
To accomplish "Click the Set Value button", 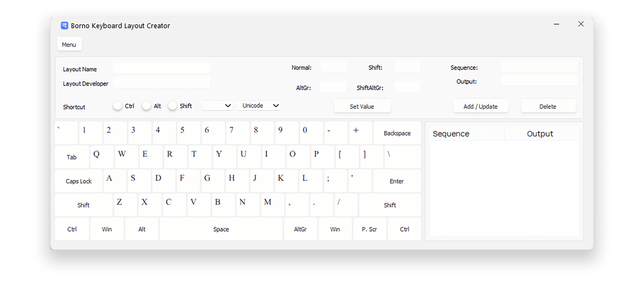I will pos(362,106).
